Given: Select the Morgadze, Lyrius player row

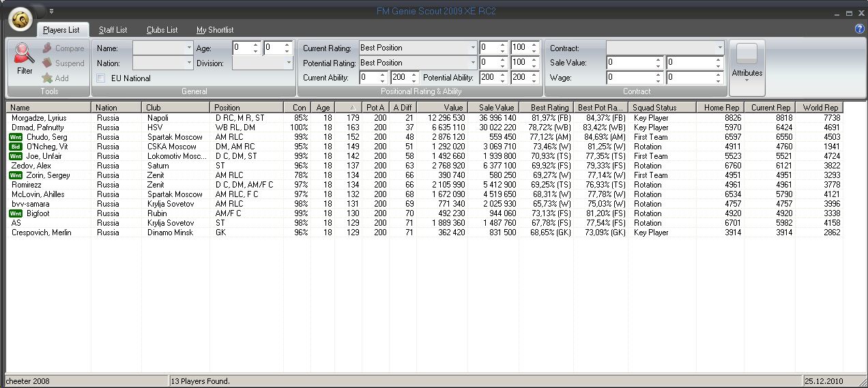Looking at the screenshot, I should coord(39,118).
